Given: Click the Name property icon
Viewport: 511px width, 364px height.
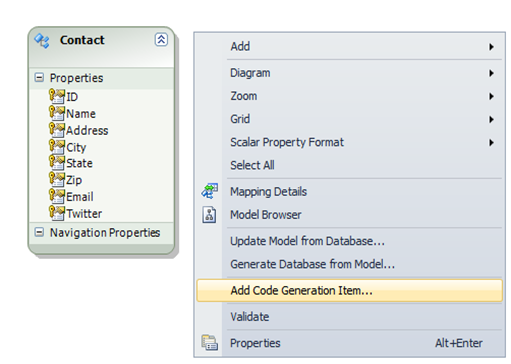Looking at the screenshot, I should point(57,113).
